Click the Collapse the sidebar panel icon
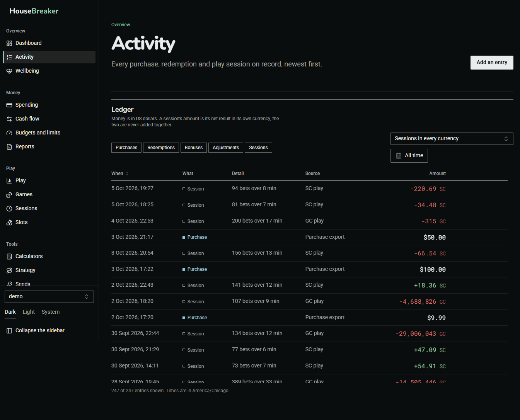The height and width of the screenshot is (420, 520). click(9, 331)
